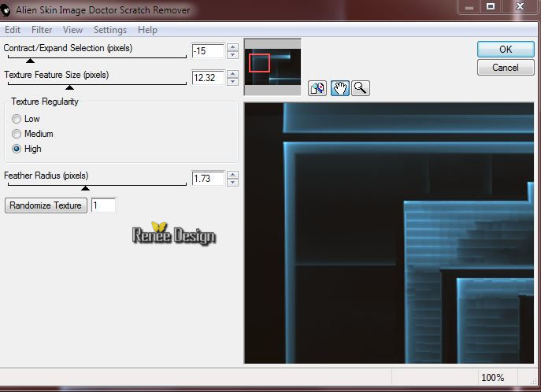Click the Contract/Expand Selection value field
541x392 pixels.
[208, 51]
